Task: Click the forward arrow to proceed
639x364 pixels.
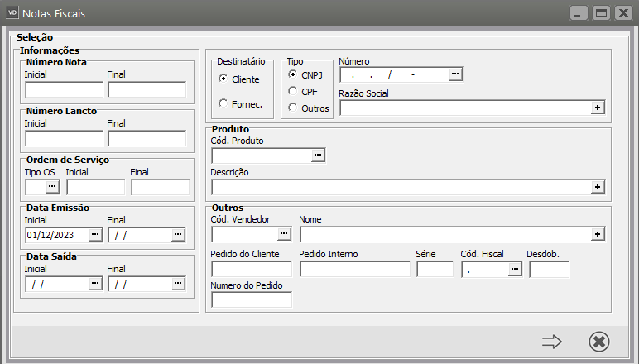Action: click(x=551, y=341)
